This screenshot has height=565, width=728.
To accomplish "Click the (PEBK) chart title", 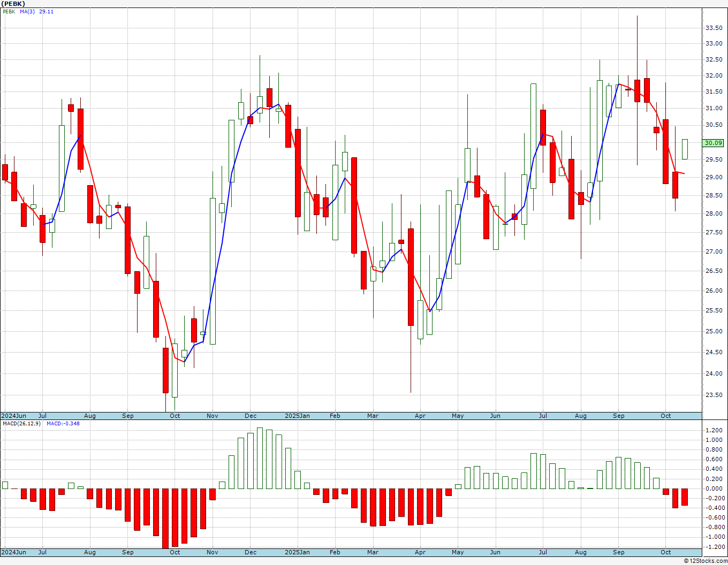I will pyautogui.click(x=13, y=4).
